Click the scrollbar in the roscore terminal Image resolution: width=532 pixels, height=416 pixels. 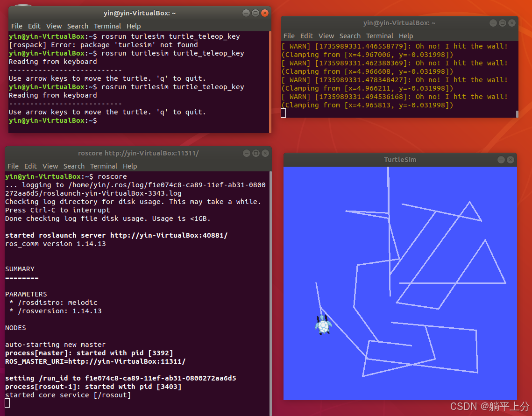(x=270, y=293)
